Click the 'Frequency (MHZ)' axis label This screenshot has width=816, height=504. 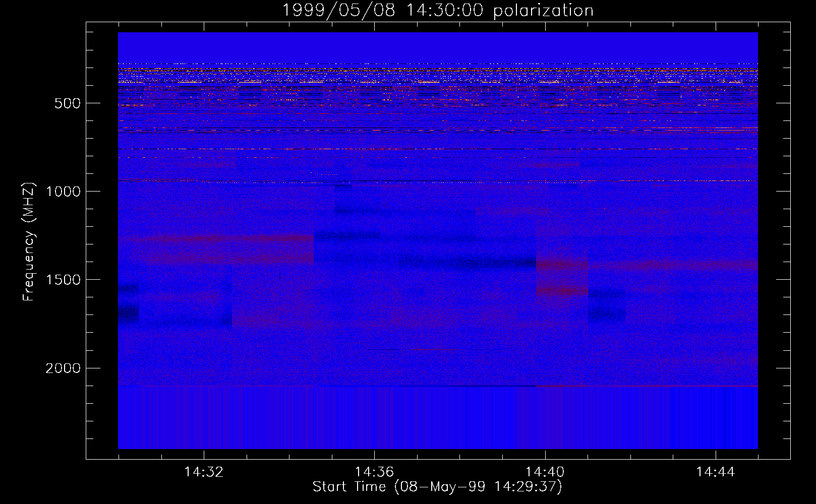tap(29, 242)
